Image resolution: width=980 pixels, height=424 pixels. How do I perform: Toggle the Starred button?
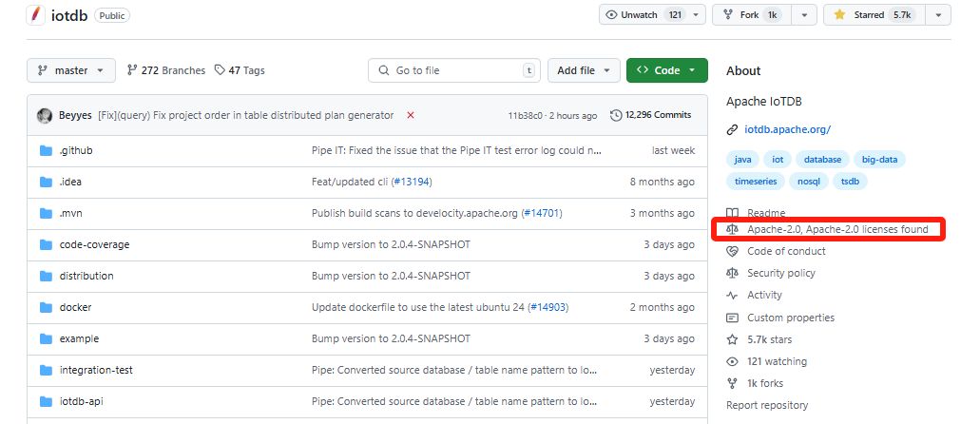pos(874,15)
